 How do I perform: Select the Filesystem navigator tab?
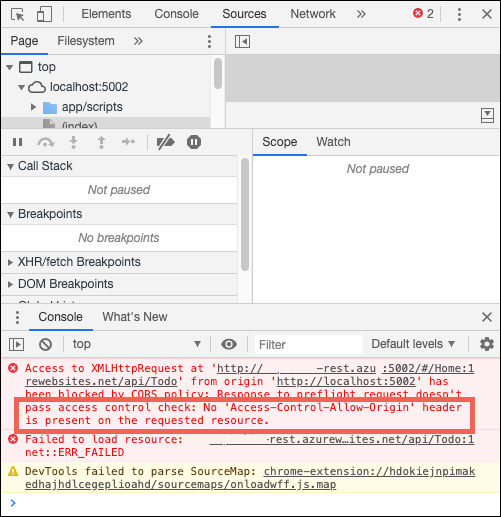point(86,41)
